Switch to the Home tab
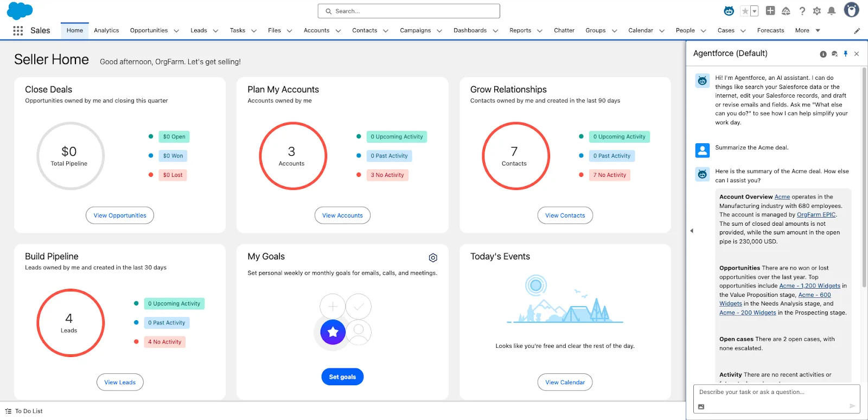Viewport: 868px width, 420px height. click(x=75, y=30)
